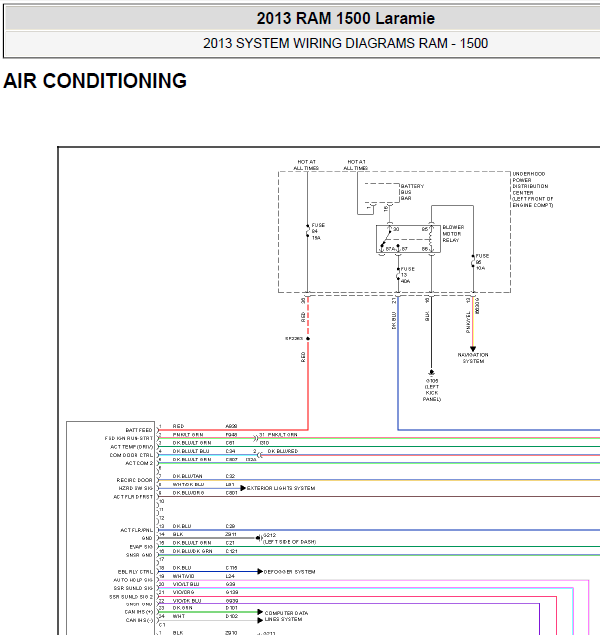Click the FUSE 13 40A label
The height and width of the screenshot is (635, 600).
(407, 275)
